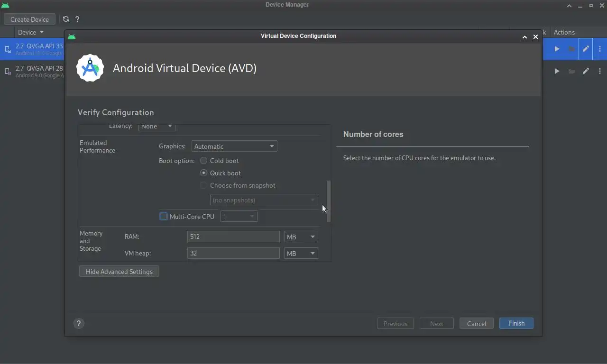Click the Actions column header

pos(564,32)
